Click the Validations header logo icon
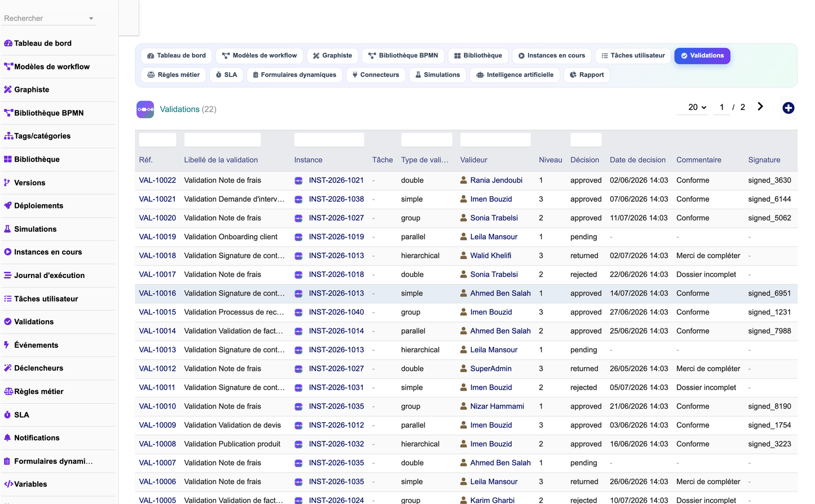Viewport: 815px width, 504px height. [146, 109]
